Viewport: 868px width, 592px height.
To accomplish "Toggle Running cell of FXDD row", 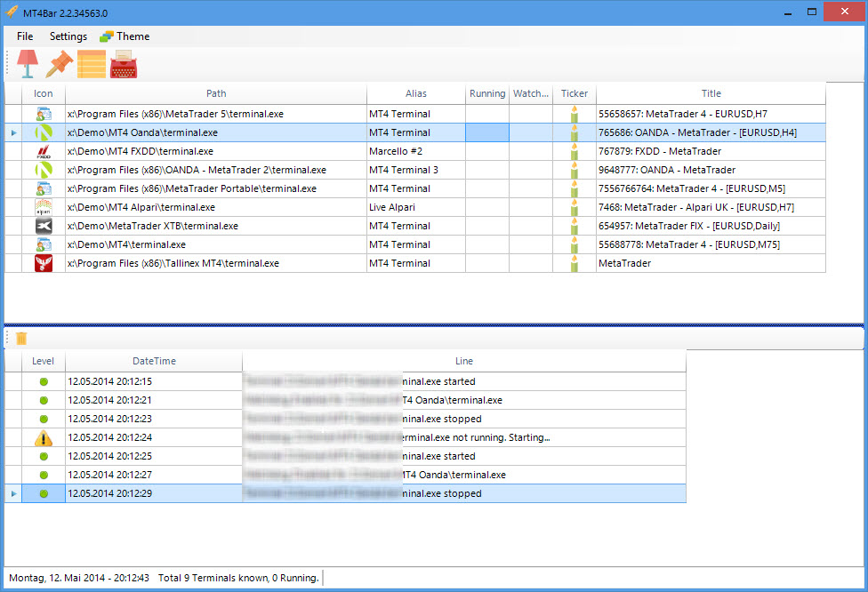I will tap(487, 151).
